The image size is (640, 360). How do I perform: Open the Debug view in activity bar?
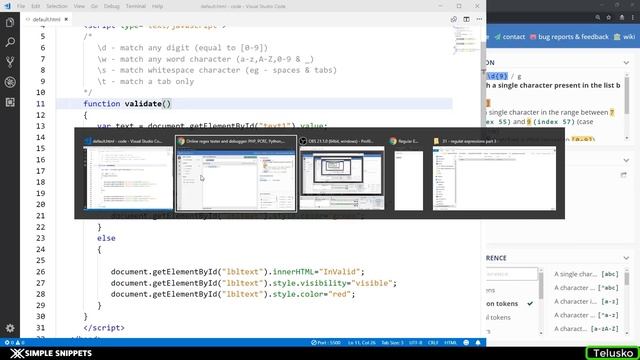click(10, 82)
